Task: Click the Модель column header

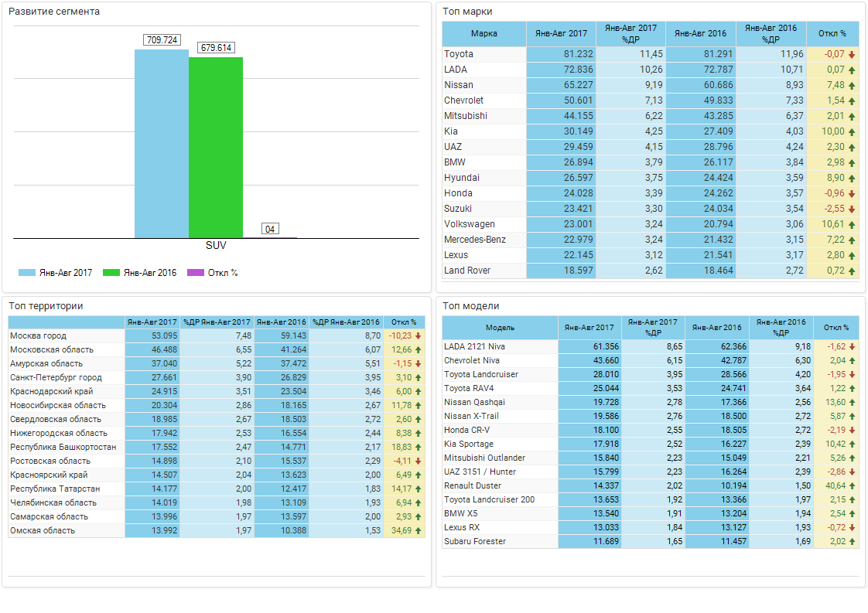Action: tap(500, 328)
